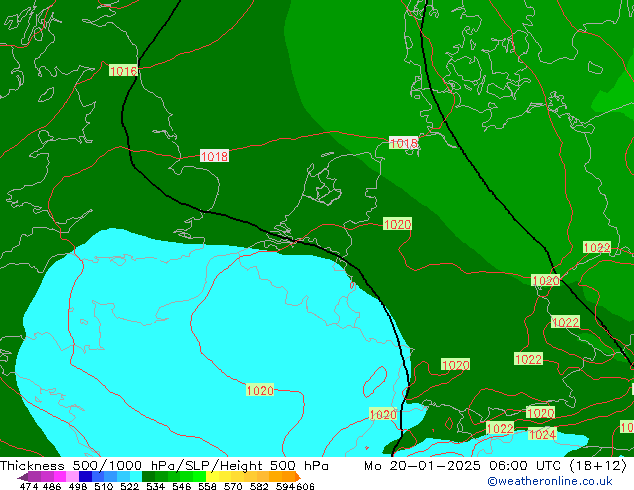This screenshot has width=634, height=490.
Task: Pick the bright lime green legend swatch
Action: [199, 476]
